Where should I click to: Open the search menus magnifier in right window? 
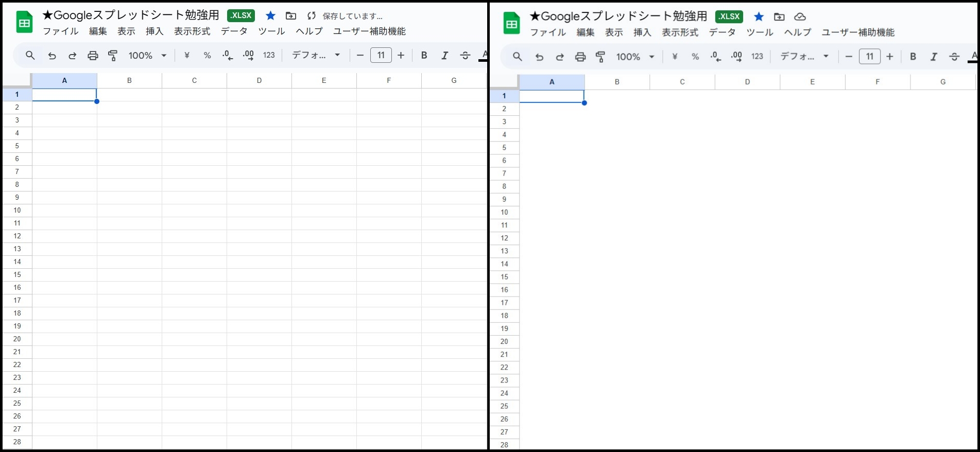[518, 57]
